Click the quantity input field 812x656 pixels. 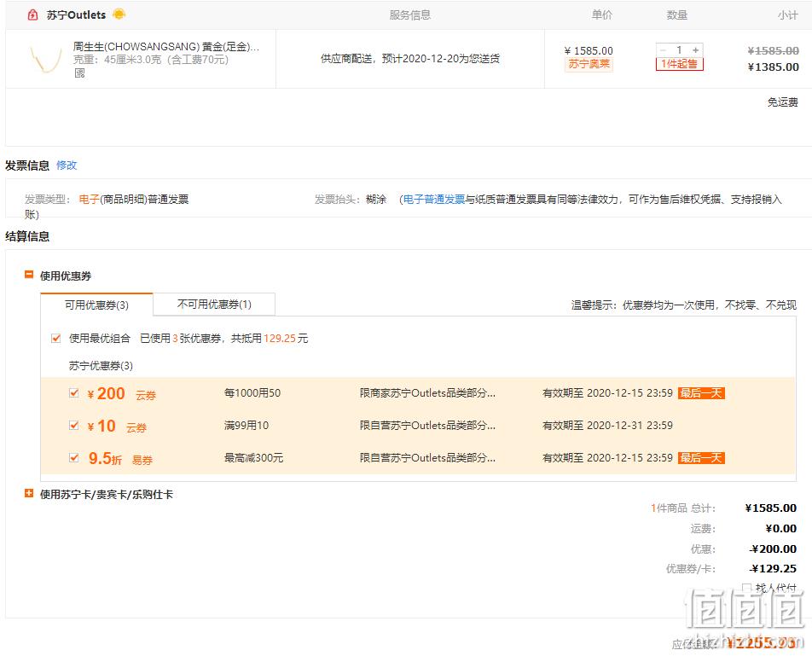pos(680,50)
